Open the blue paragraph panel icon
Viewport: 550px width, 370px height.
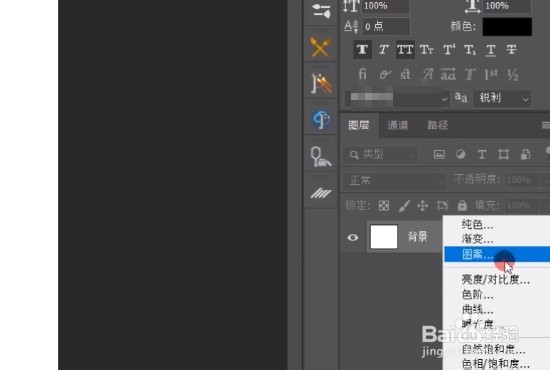click(321, 119)
